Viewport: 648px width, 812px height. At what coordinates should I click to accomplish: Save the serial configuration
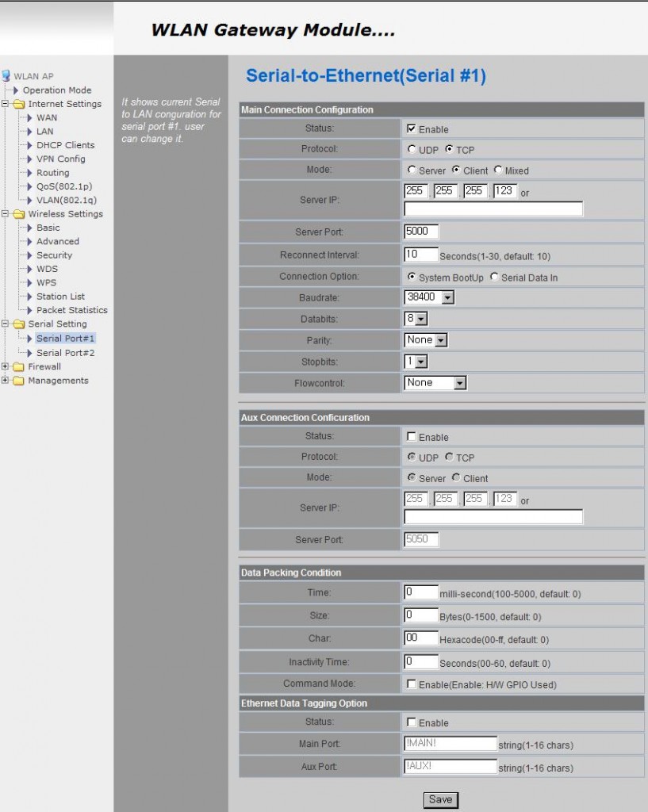[440, 799]
